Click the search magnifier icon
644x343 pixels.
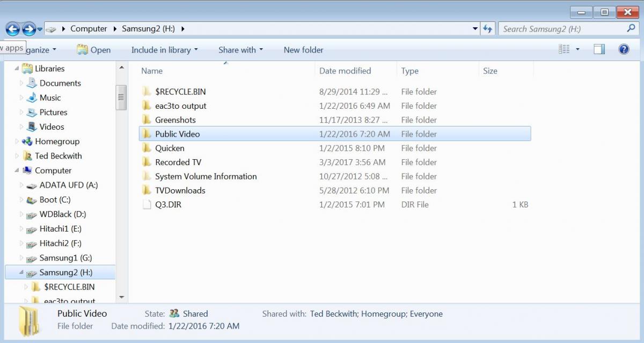pos(631,28)
